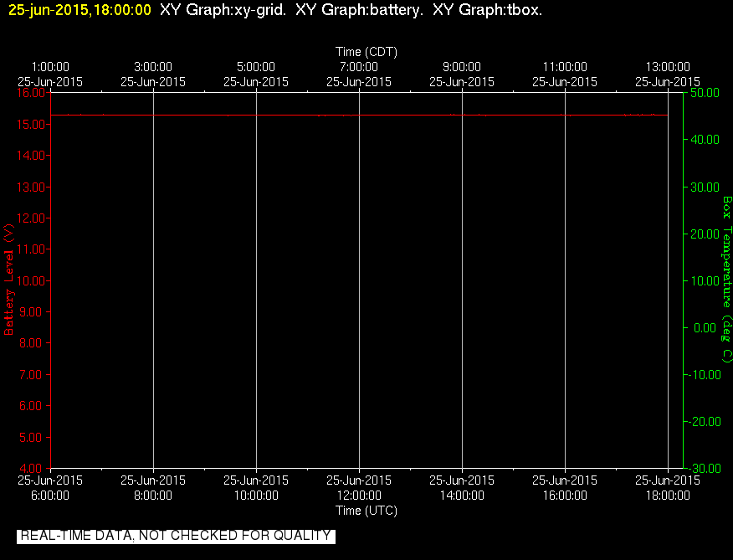This screenshot has width=733, height=560.
Task: Click the 50.00 green temperature axis tick
Action: pyautogui.click(x=705, y=93)
